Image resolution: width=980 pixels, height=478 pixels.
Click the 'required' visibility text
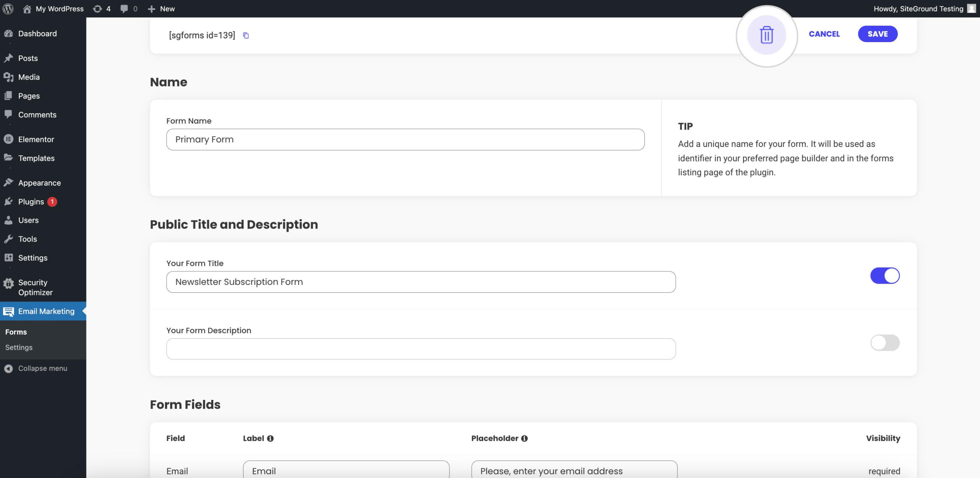click(884, 471)
